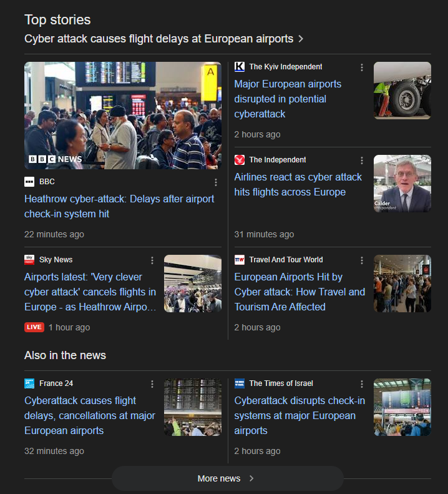The image size is (448, 494).
Task: Click the Sky News source icon
Action: pyautogui.click(x=29, y=260)
